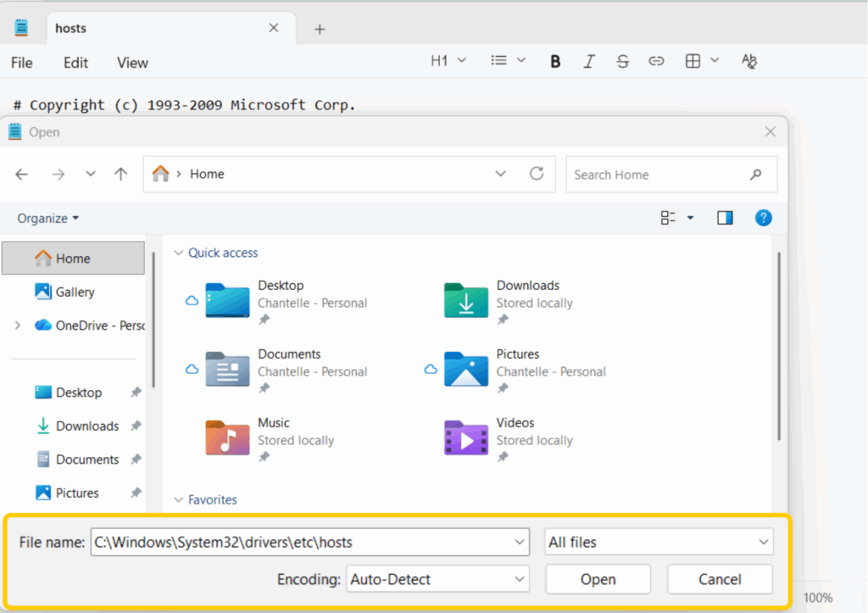Open the table insert icon
The image size is (868, 613).
coord(693,61)
